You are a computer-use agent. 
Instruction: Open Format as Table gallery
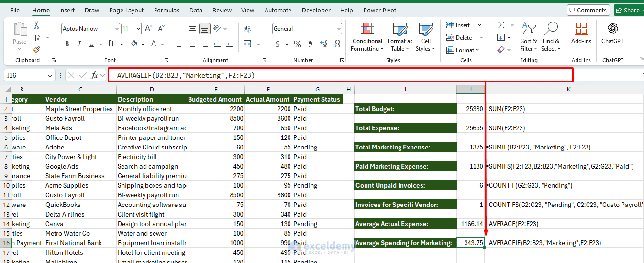[400, 37]
